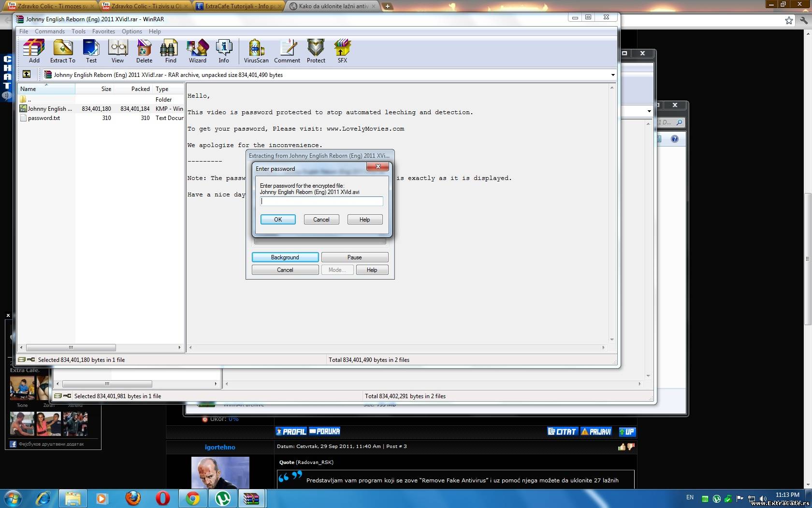Viewport: 812px width, 508px height.
Task: Sort file list by Size column
Action: pos(94,89)
